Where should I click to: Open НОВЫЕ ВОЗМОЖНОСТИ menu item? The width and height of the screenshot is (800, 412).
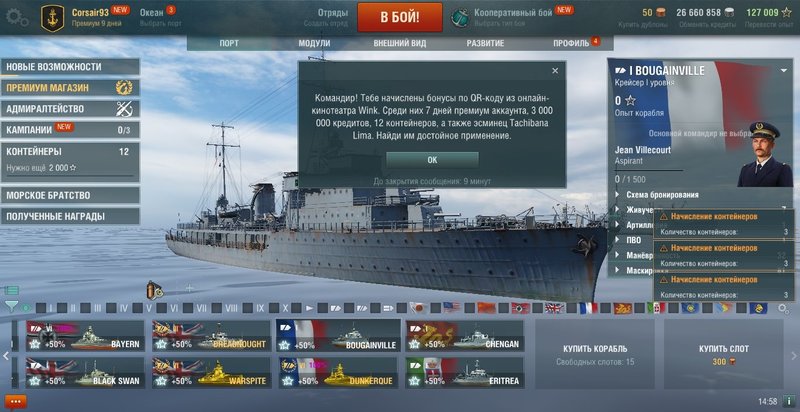click(x=70, y=67)
